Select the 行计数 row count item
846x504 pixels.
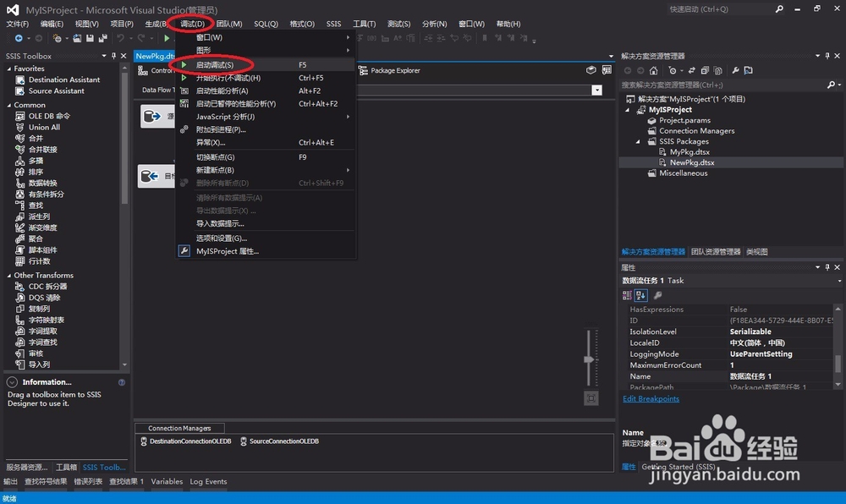39,261
